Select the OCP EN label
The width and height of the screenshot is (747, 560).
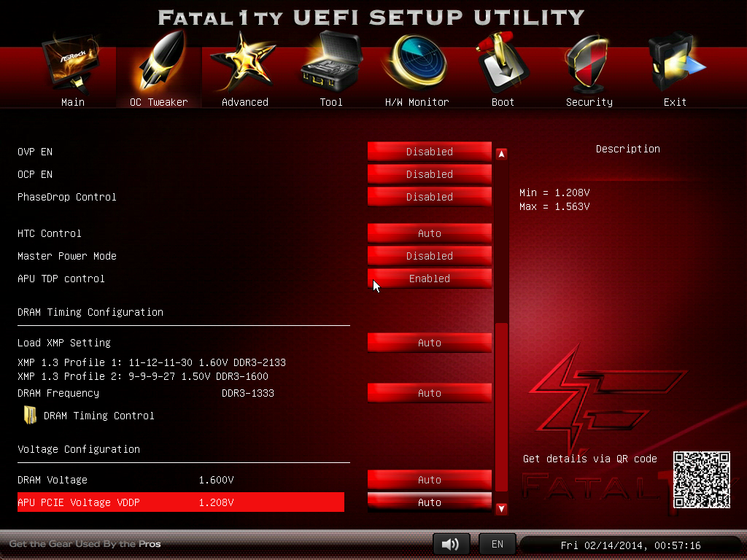pyautogui.click(x=35, y=174)
